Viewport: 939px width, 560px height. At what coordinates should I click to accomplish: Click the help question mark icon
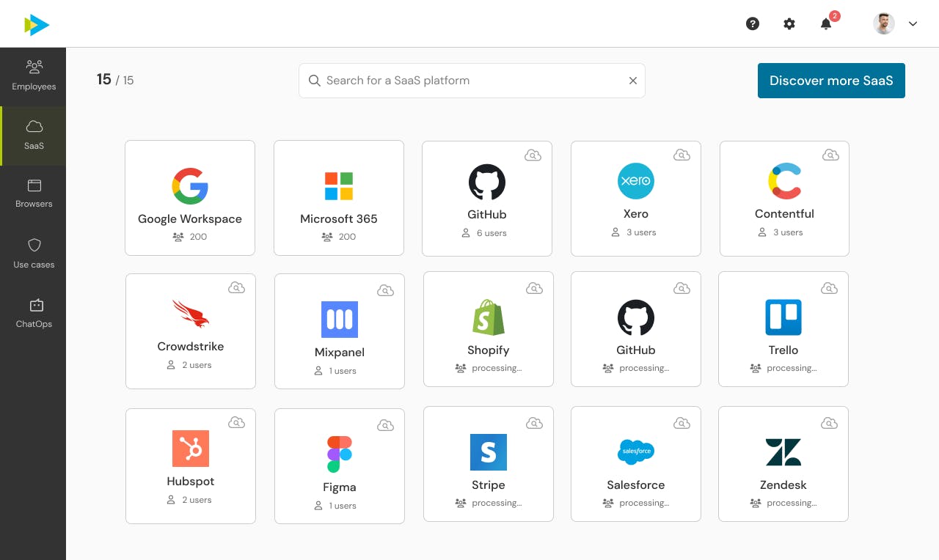[x=752, y=23]
